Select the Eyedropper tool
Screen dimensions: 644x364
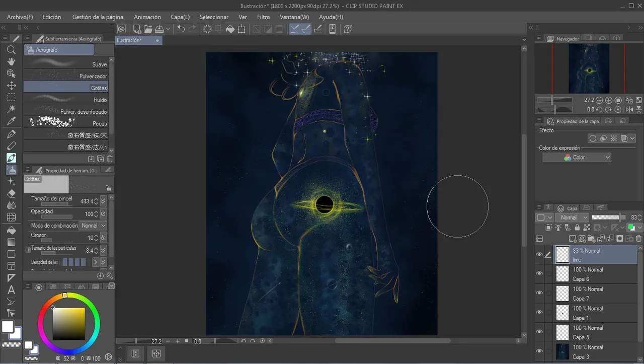click(x=11, y=121)
